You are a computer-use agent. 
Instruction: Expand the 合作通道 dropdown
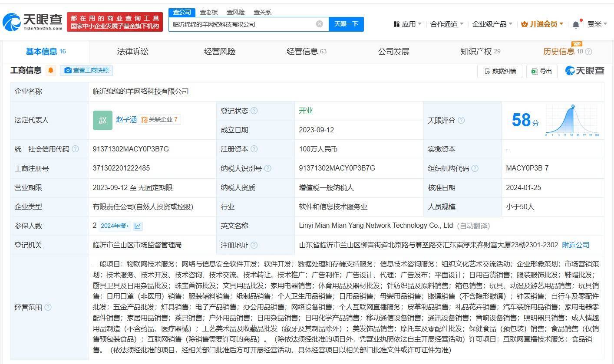[447, 24]
